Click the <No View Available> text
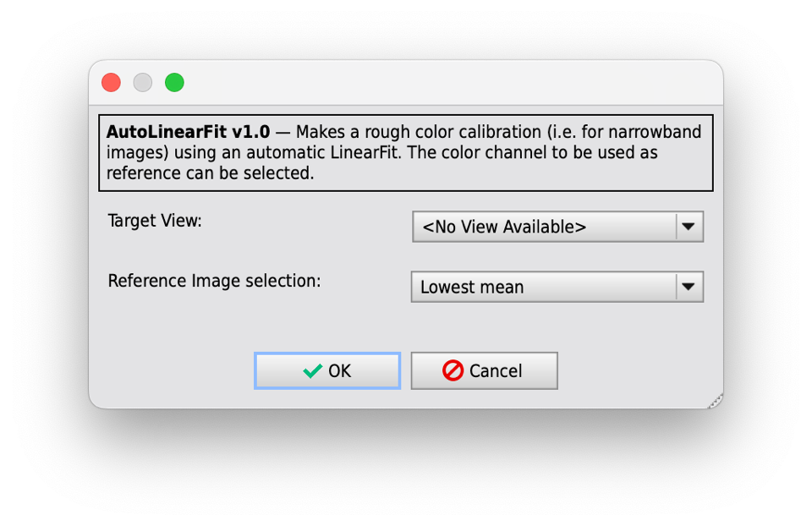The width and height of the screenshot is (812, 526). (504, 227)
